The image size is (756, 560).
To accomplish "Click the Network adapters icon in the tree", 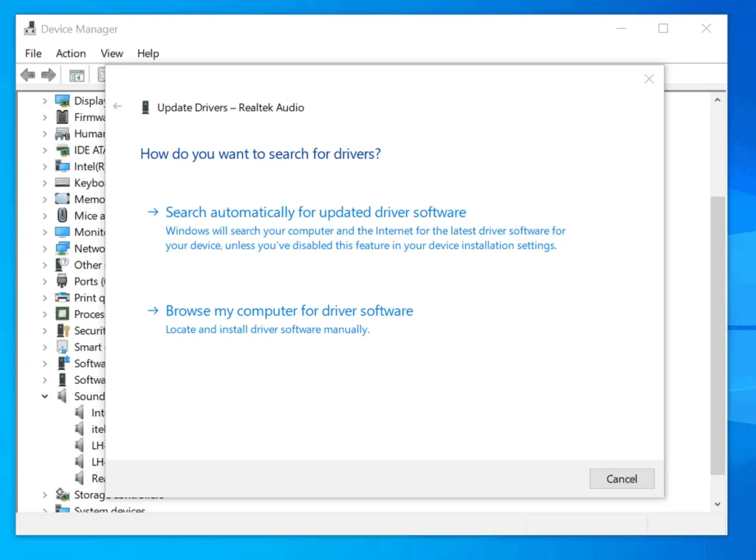I will 63,248.
